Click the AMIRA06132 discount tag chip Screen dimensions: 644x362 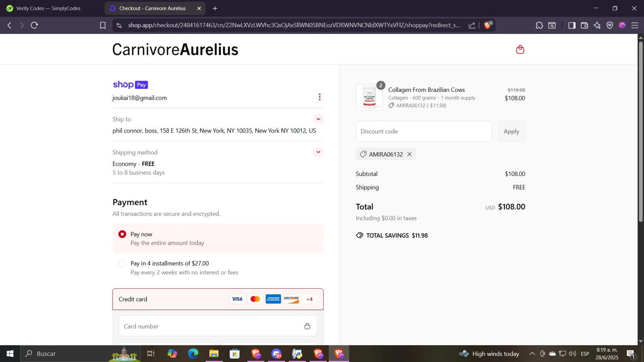click(x=386, y=154)
